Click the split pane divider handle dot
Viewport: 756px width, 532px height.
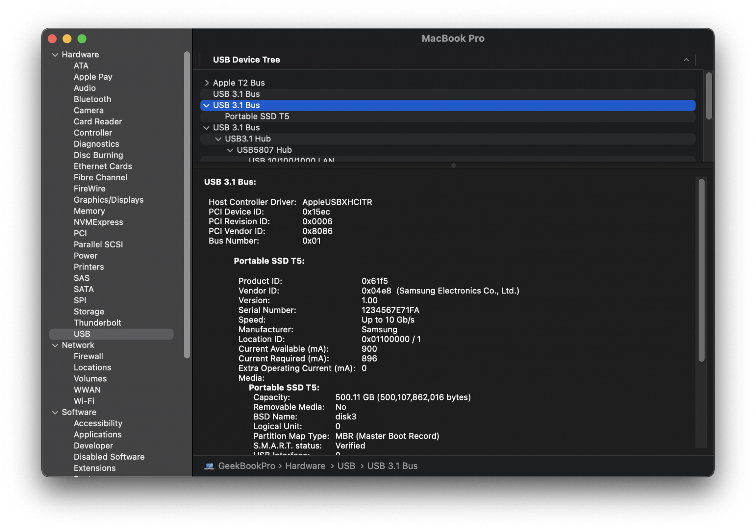click(x=453, y=166)
